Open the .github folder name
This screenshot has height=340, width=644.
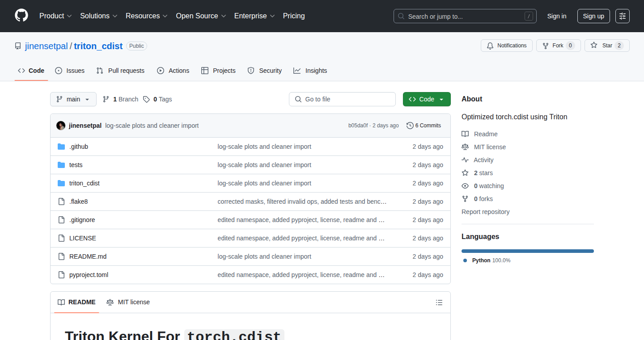(x=79, y=147)
